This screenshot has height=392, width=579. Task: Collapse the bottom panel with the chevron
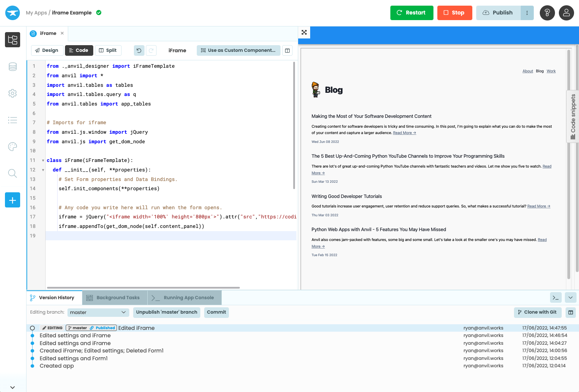point(571,298)
